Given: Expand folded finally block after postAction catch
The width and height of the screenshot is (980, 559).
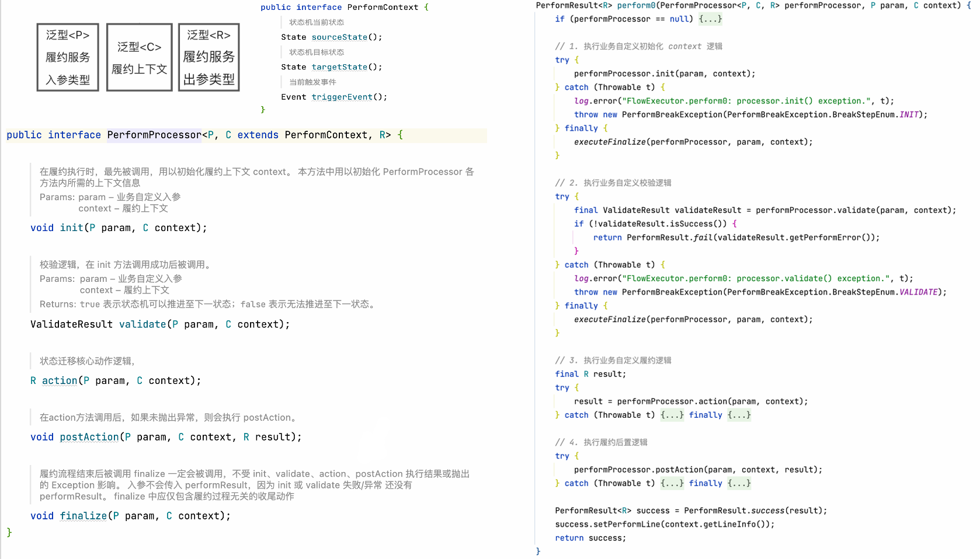Looking at the screenshot, I should 739,484.
